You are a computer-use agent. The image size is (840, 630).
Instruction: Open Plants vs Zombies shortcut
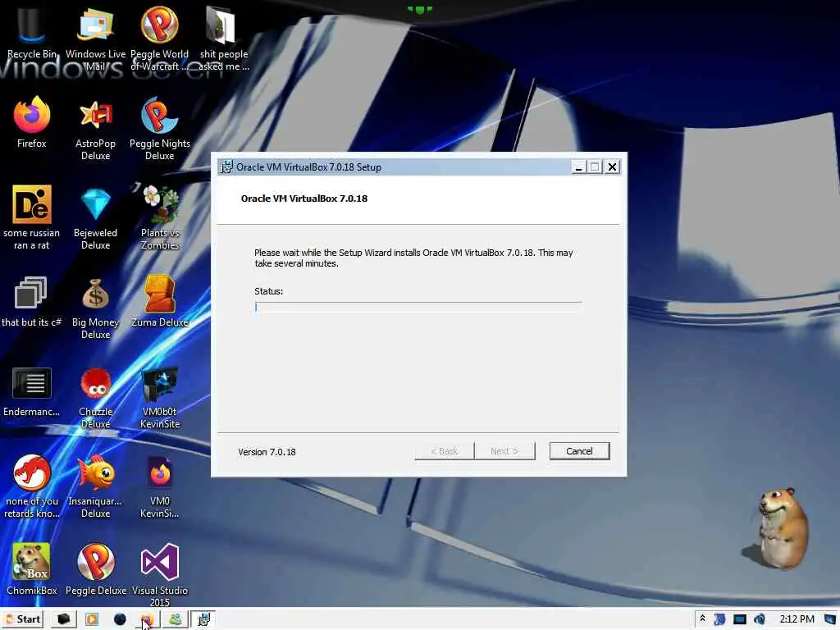pyautogui.click(x=160, y=217)
